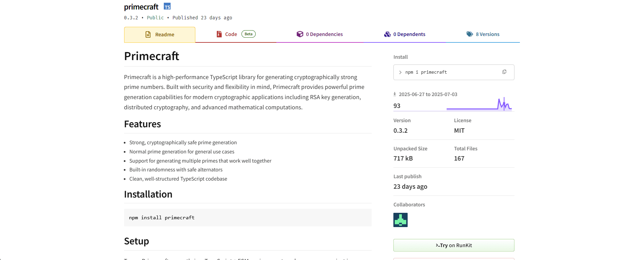Click the date range 2025-06-27 to 2025-07-03

(428, 94)
